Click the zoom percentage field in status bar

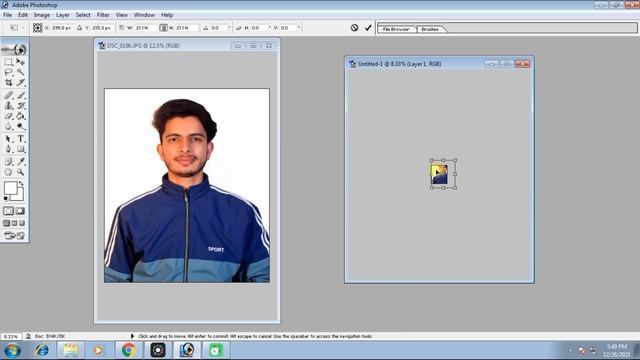pyautogui.click(x=11, y=336)
